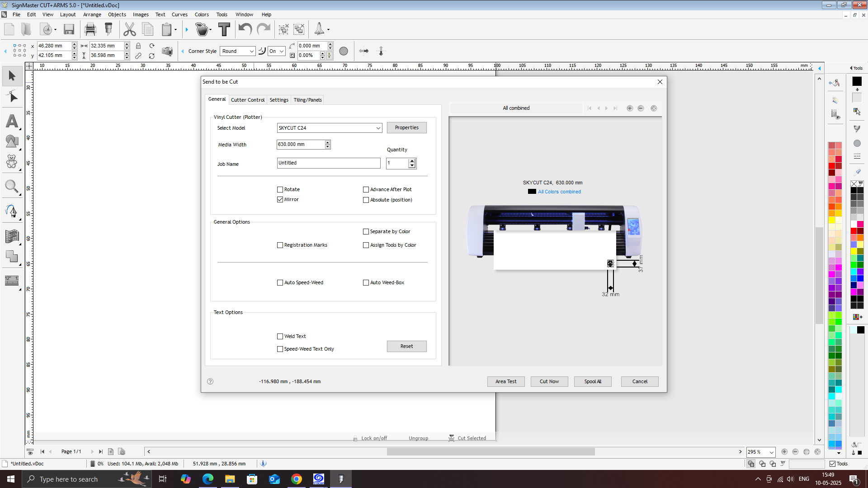Click the Job Name input field
This screenshot has height=488, width=868.
click(x=329, y=163)
